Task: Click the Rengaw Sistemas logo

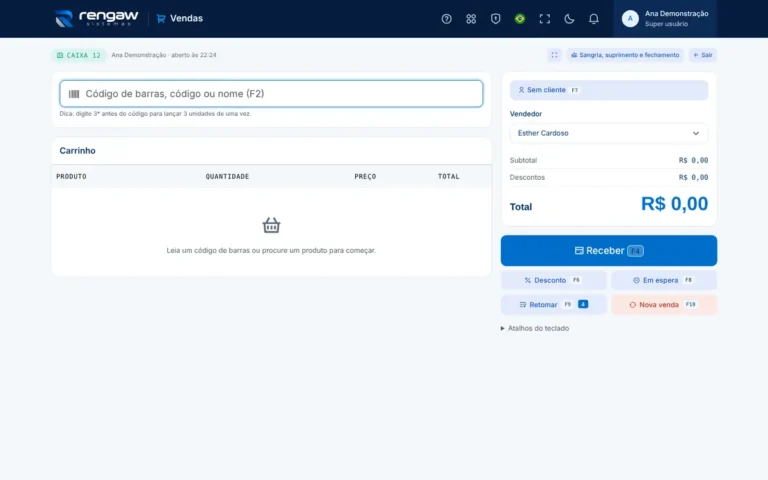Action: click(x=96, y=19)
